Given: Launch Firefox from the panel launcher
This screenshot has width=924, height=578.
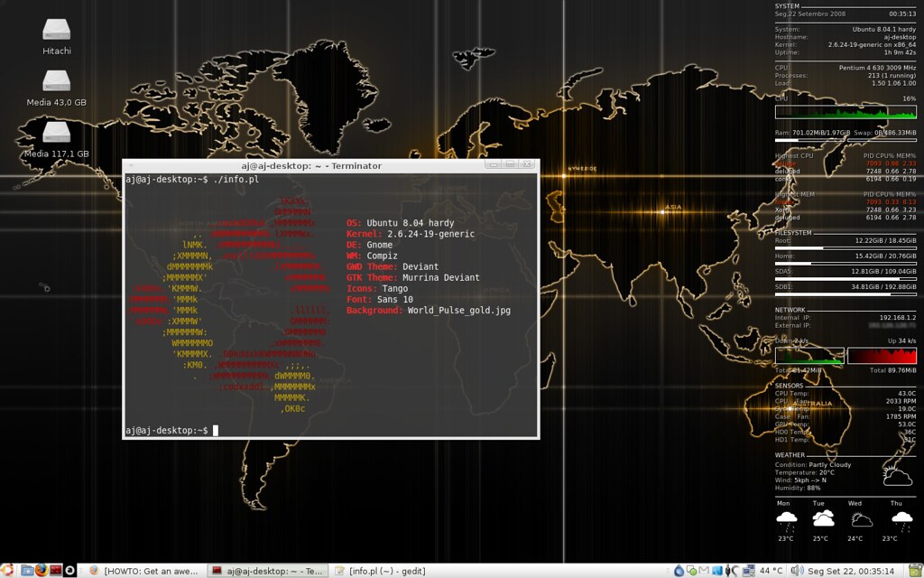Looking at the screenshot, I should 42,571.
